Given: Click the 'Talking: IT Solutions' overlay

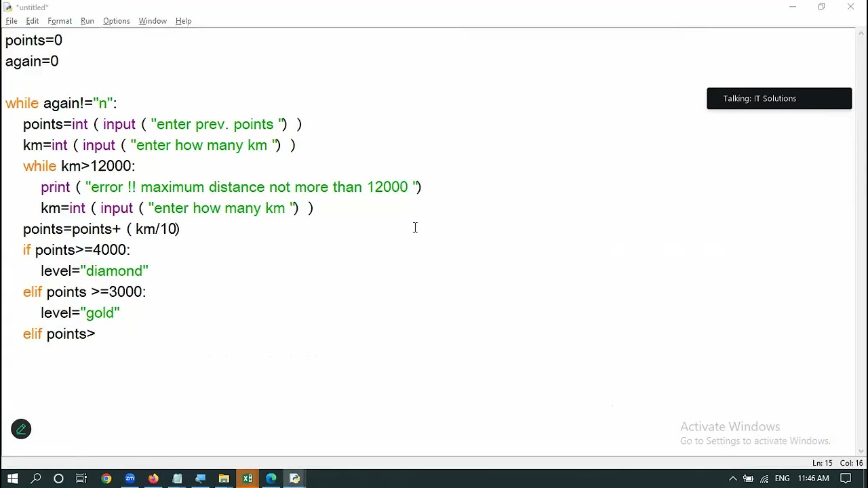Looking at the screenshot, I should (779, 98).
